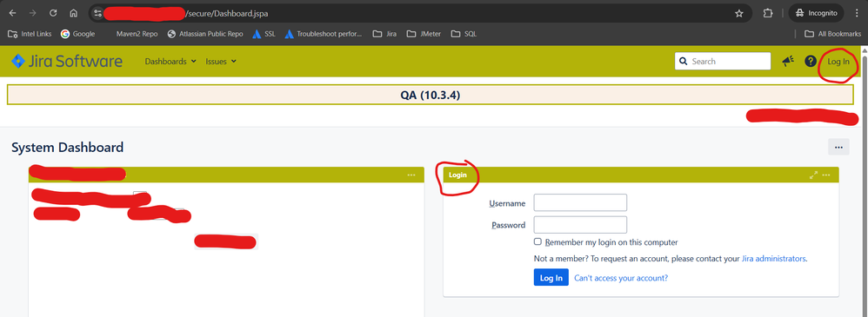Image resolution: width=868 pixels, height=317 pixels.
Task: Open the System Dashboard more options button
Action: [838, 147]
